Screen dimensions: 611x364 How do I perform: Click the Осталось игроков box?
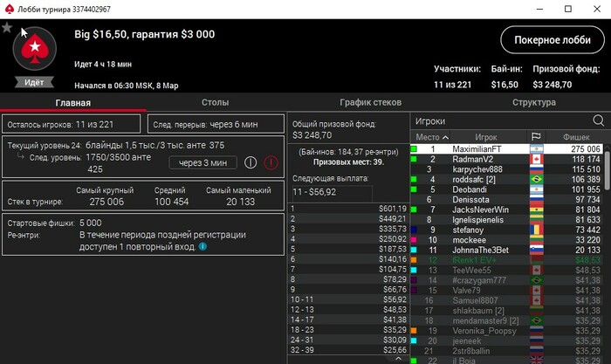tap(72, 124)
